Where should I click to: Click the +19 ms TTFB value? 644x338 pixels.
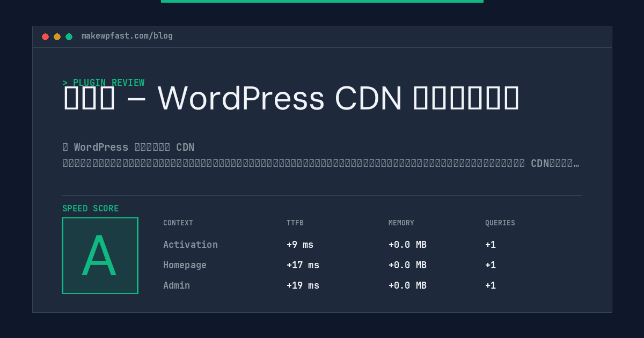pos(303,285)
